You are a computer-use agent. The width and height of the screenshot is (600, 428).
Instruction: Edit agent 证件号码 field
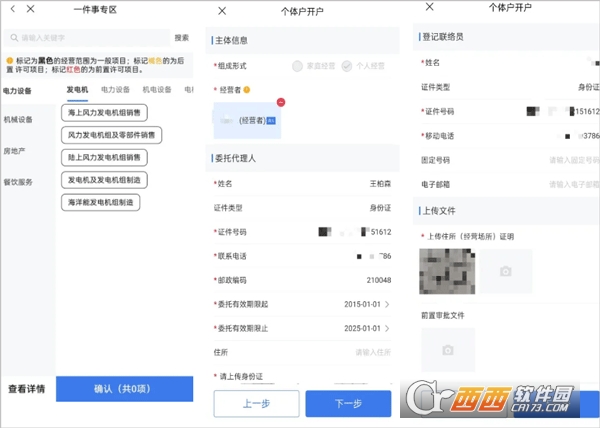302,232
